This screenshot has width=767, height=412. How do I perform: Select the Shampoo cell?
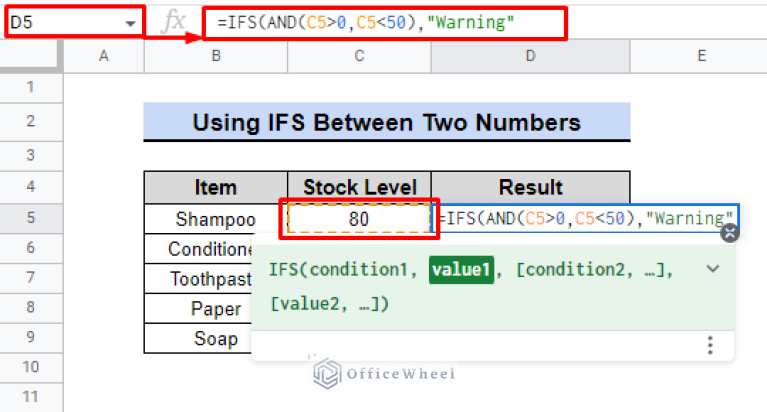tap(215, 219)
